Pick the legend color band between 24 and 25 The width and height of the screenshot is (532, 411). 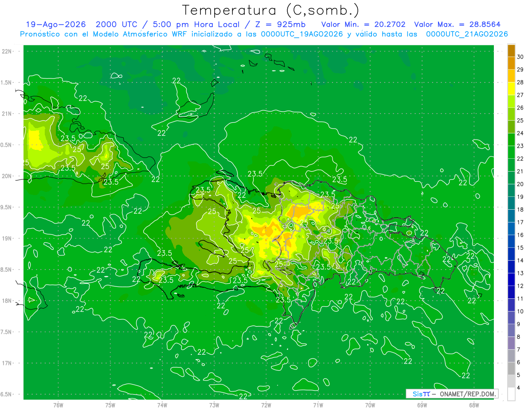[x=511, y=127]
